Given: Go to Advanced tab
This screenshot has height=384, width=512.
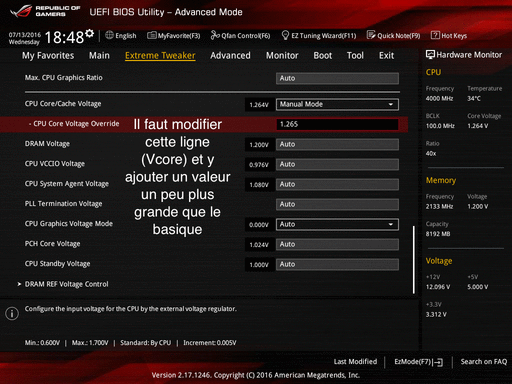Looking at the screenshot, I should click(230, 55).
